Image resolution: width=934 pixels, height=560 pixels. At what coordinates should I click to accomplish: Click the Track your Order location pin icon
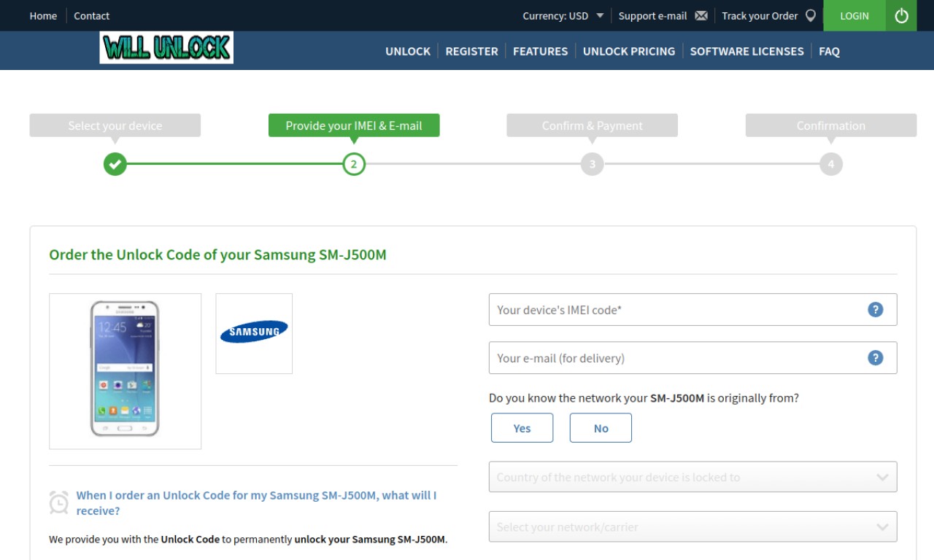[811, 15]
